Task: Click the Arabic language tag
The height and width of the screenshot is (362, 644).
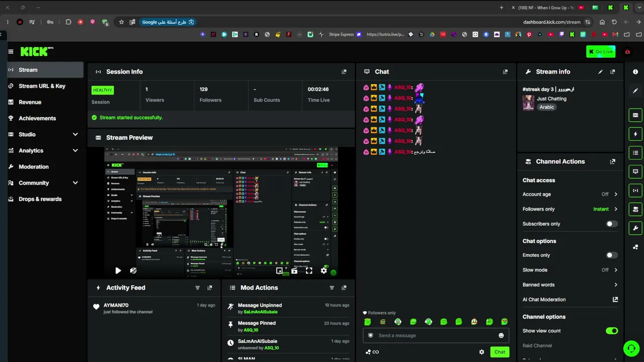Action: 547,107
